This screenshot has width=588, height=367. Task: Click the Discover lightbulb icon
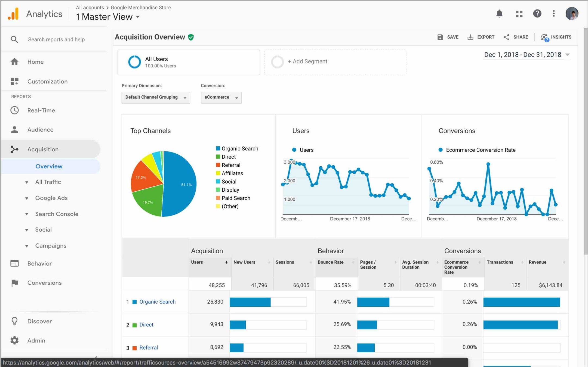14,321
